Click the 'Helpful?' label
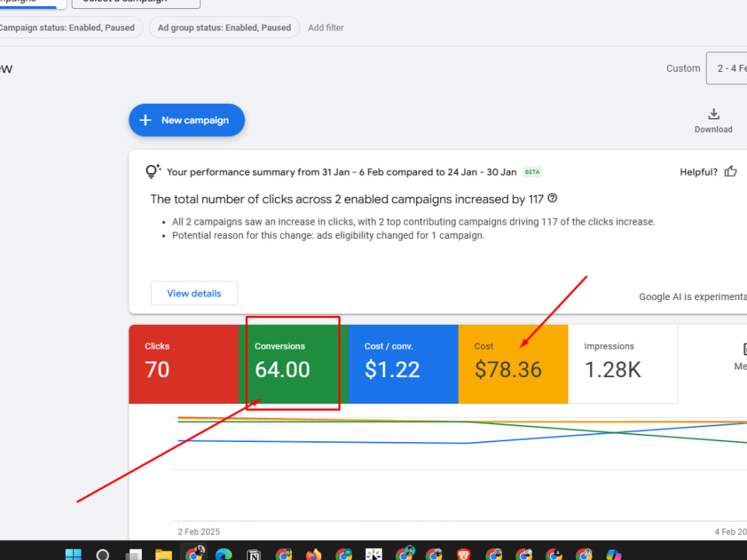Screen dimensions: 747x560 click(698, 172)
